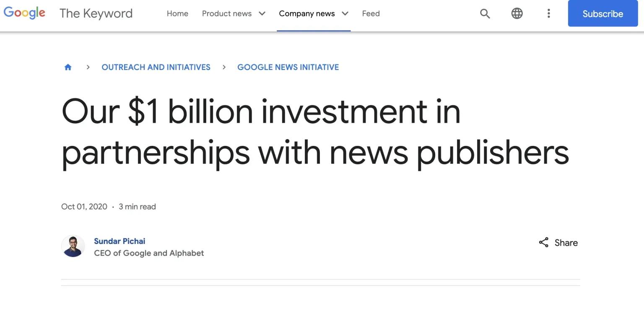Expand the Company news chevron
Viewport: 644px width, 319px height.
[345, 13]
